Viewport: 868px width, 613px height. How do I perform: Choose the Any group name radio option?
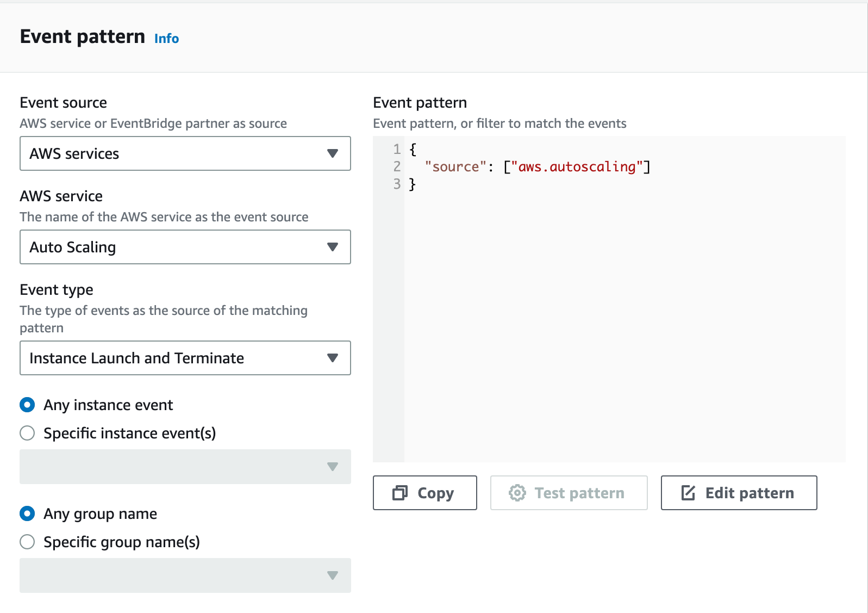[27, 513]
